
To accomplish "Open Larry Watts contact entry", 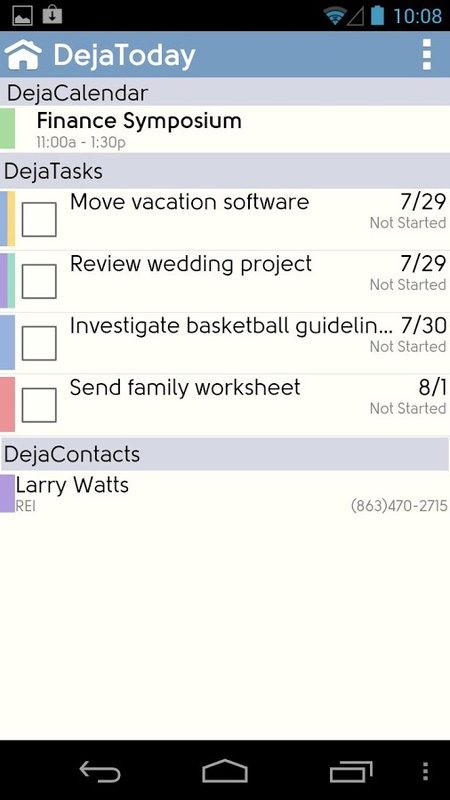I will 225,493.
